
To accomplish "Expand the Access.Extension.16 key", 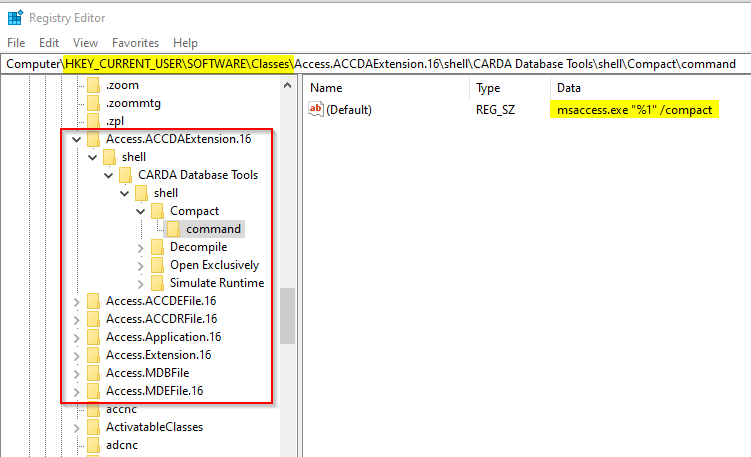I will pyautogui.click(x=77, y=356).
